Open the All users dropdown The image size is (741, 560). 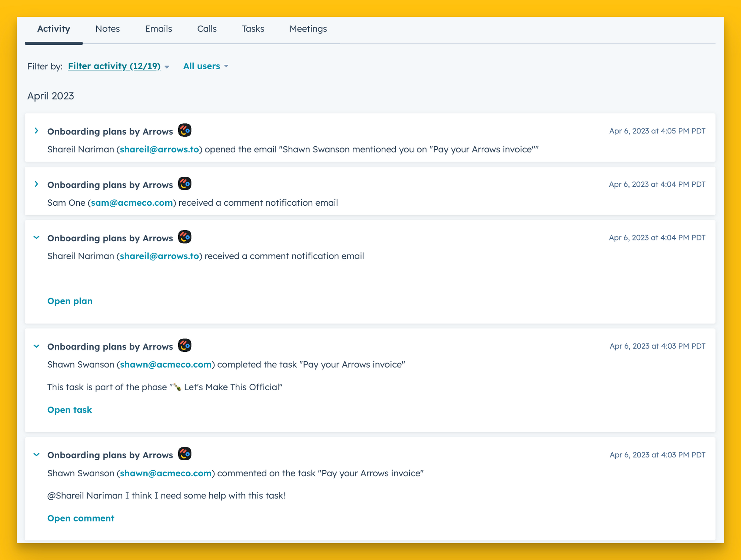202,66
